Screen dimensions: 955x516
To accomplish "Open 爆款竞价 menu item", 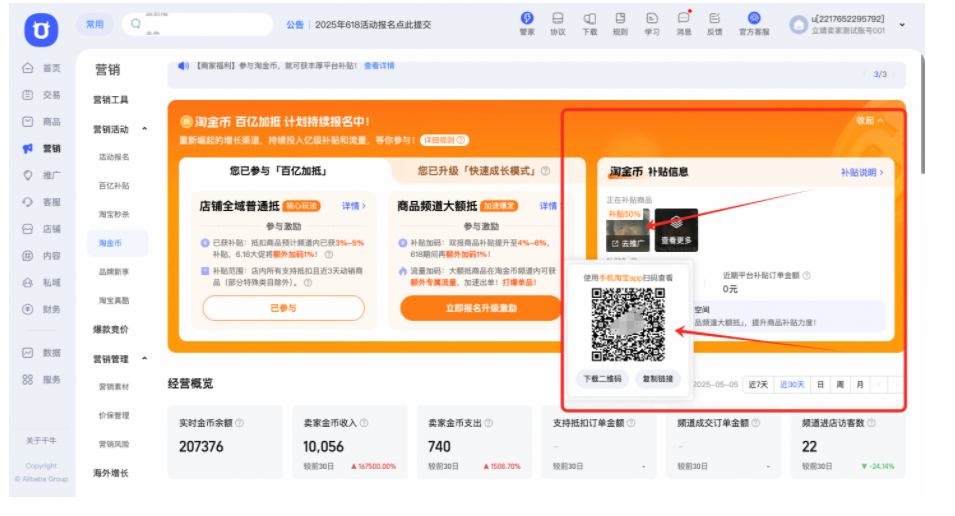I will [110, 330].
